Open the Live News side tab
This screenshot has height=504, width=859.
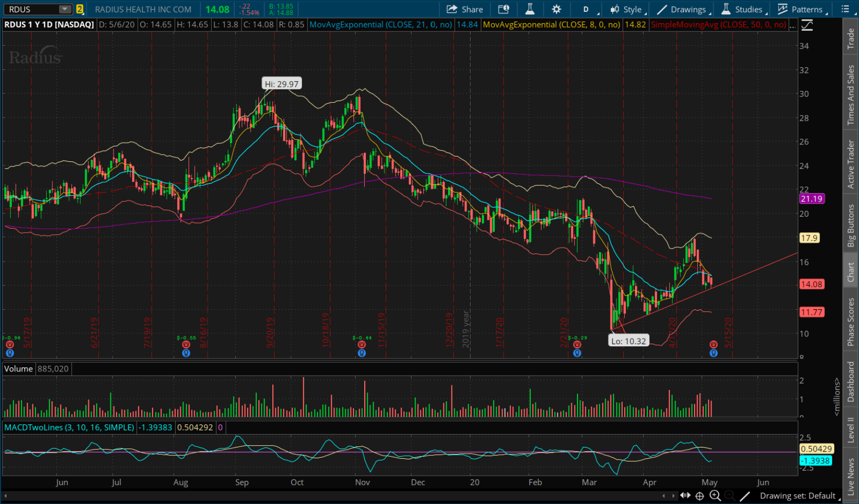(851, 476)
